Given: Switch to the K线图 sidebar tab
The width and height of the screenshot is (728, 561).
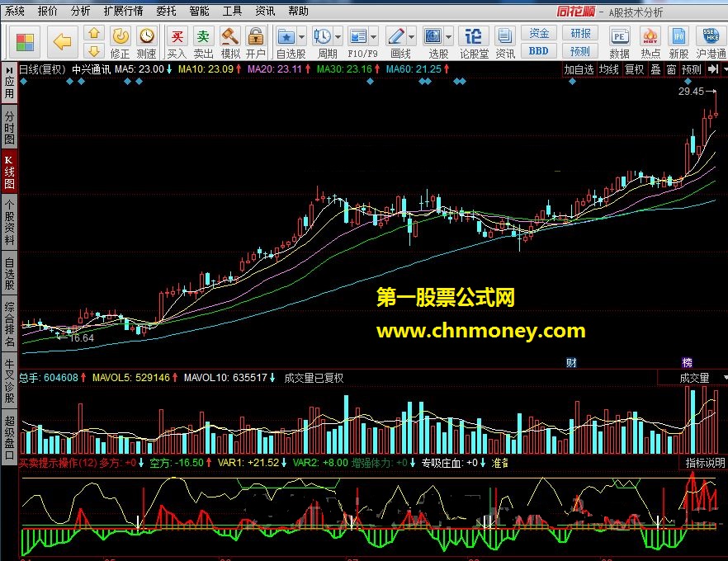Looking at the screenshot, I should point(9,172).
